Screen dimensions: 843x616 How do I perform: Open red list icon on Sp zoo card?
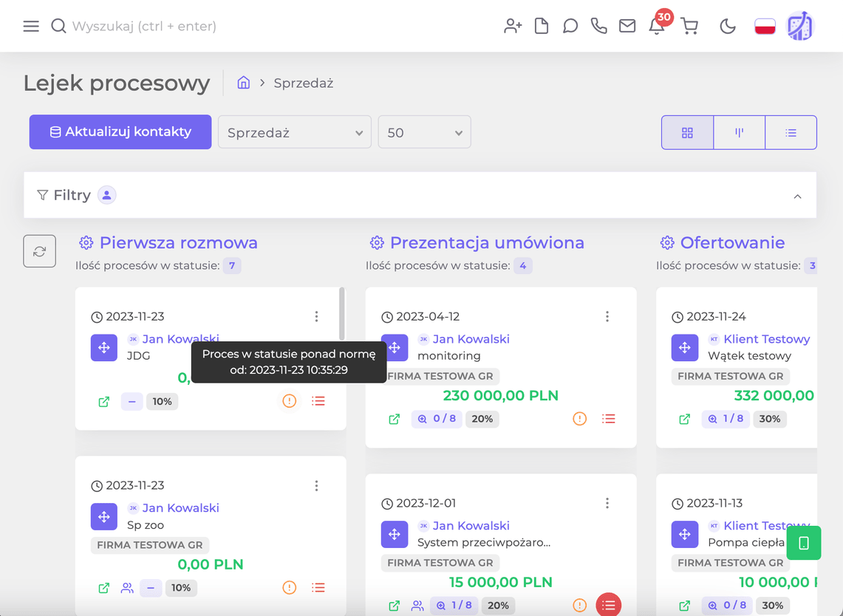click(318, 587)
